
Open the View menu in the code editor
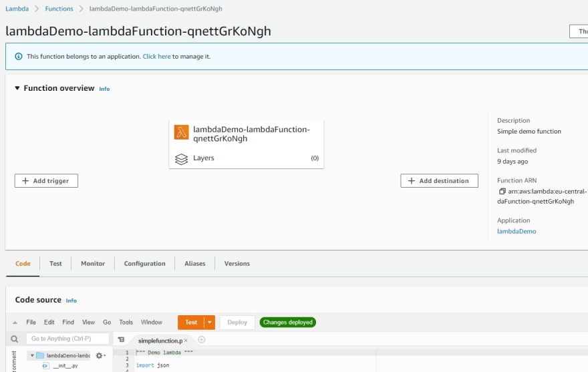(x=88, y=322)
